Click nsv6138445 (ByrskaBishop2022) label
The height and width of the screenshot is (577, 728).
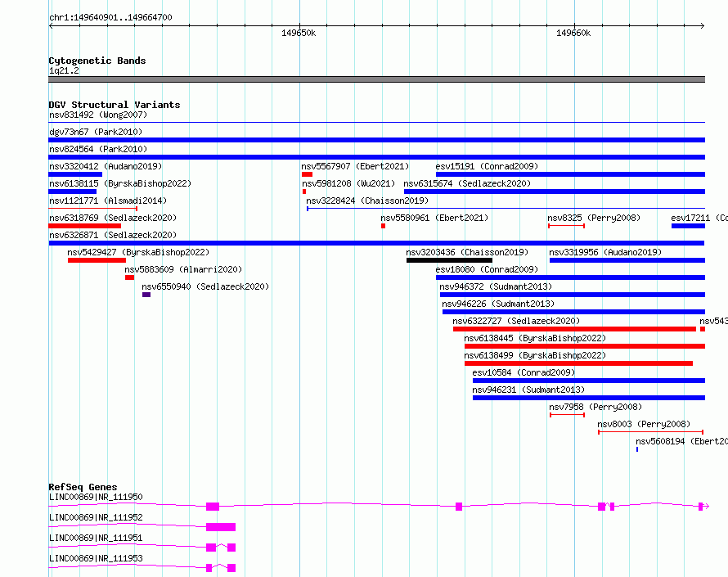tap(535, 338)
